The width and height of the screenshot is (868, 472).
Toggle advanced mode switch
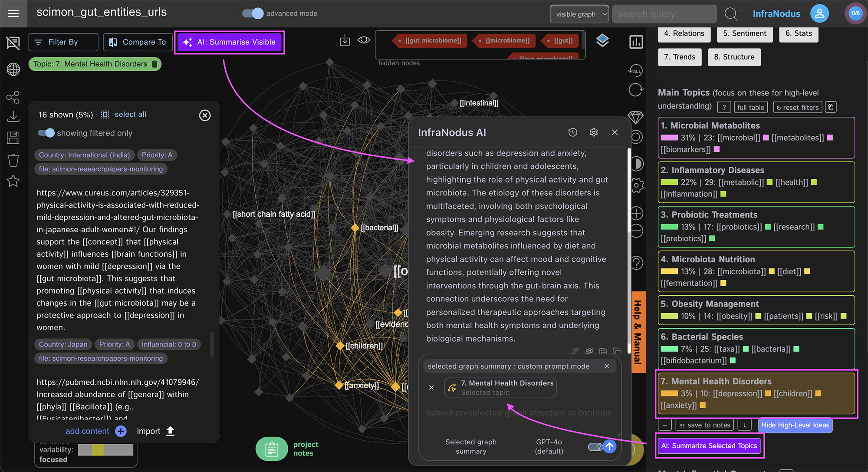pyautogui.click(x=253, y=13)
